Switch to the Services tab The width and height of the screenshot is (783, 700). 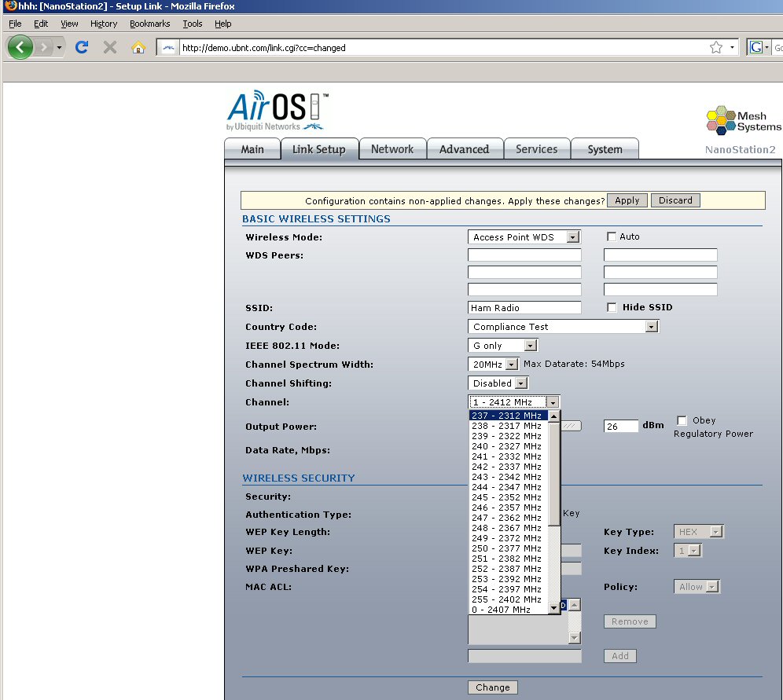(537, 149)
